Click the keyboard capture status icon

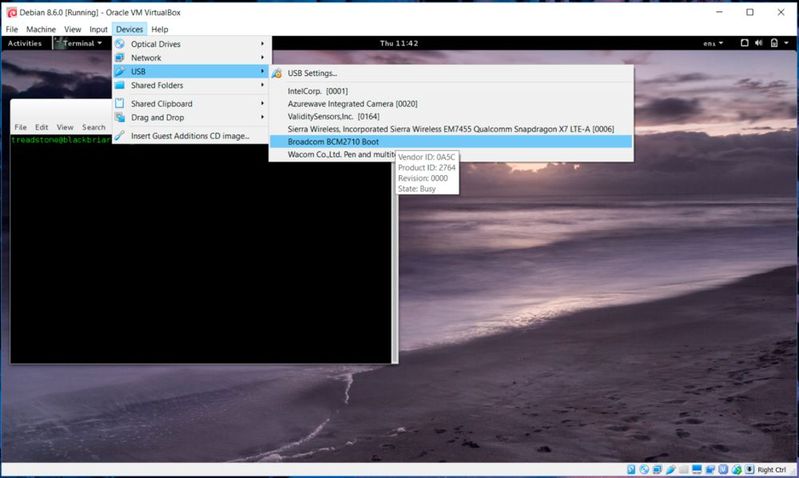pos(749,469)
